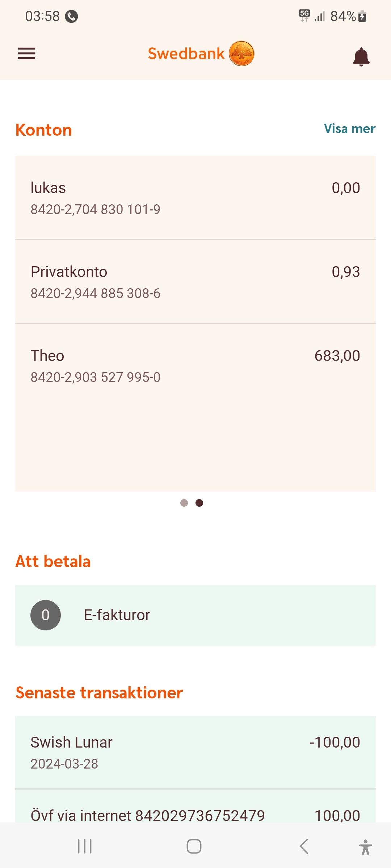Tap the accessibility figure icon
This screenshot has height=868, width=391.
click(x=365, y=847)
